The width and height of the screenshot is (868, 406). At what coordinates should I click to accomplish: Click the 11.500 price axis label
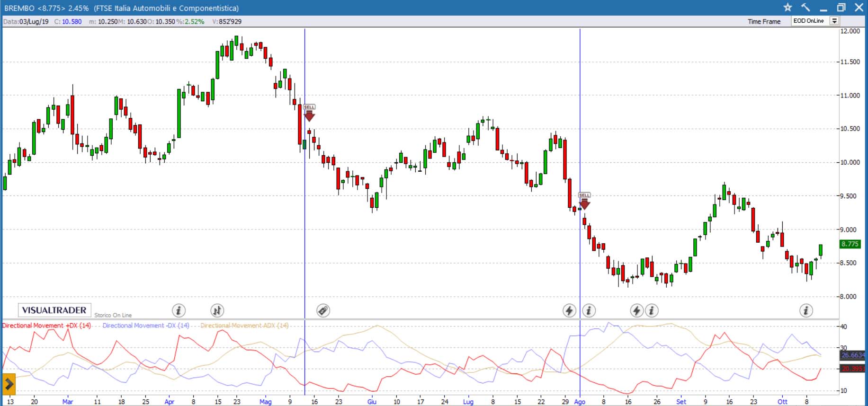pyautogui.click(x=850, y=62)
